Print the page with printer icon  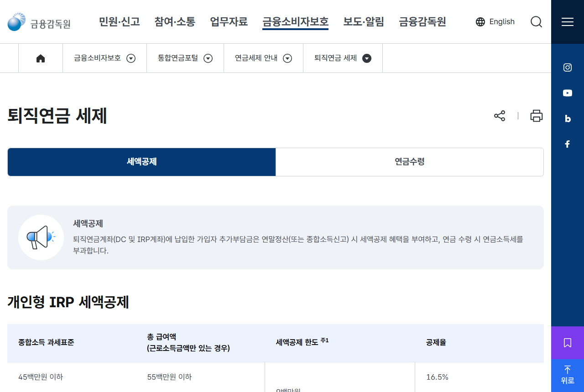pyautogui.click(x=537, y=116)
